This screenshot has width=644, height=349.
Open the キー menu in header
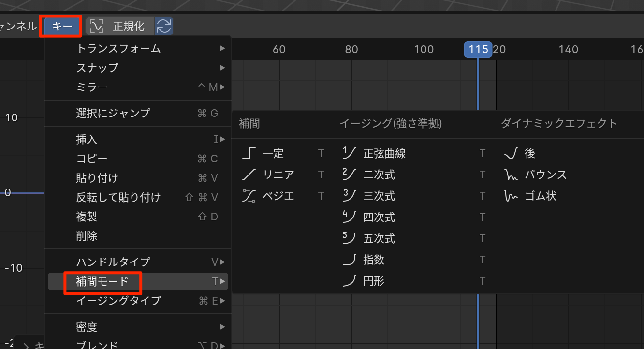pyautogui.click(x=62, y=26)
